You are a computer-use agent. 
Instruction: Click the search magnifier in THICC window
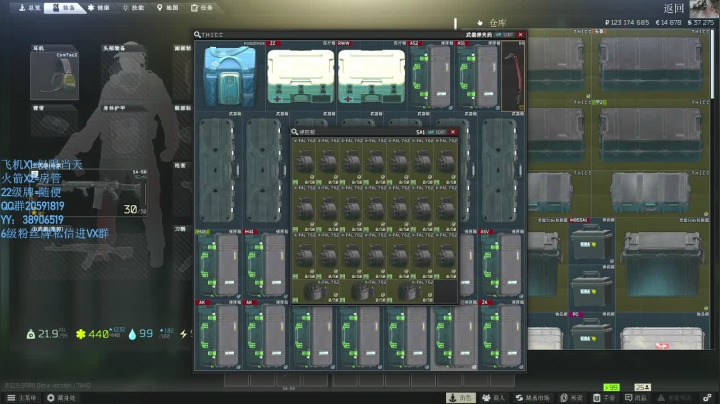click(x=197, y=34)
